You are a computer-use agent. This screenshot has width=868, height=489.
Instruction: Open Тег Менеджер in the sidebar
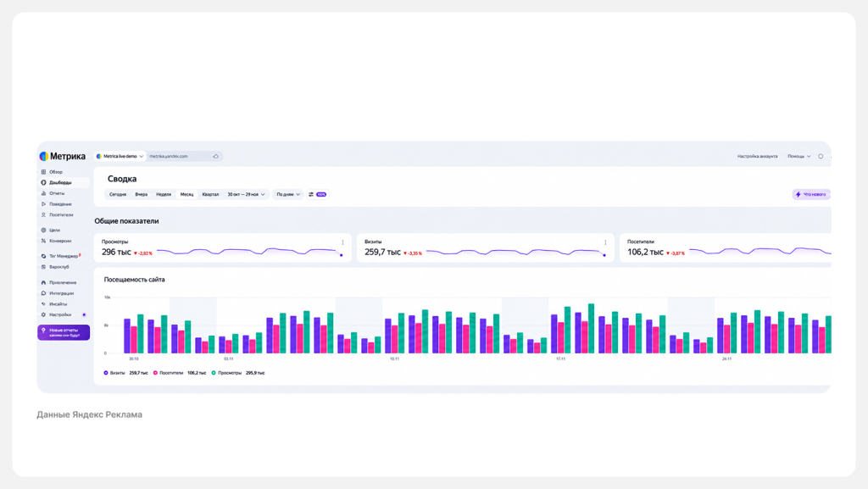pos(61,256)
